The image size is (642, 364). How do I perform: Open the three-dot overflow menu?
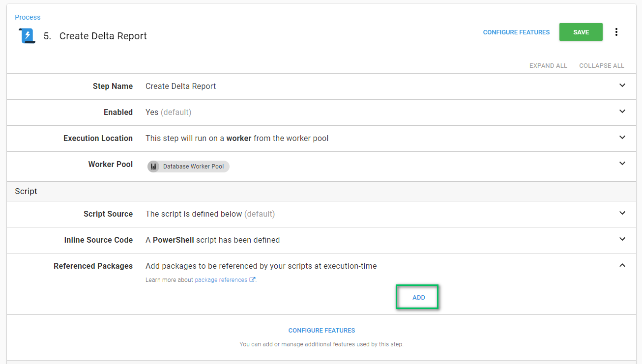(x=616, y=32)
